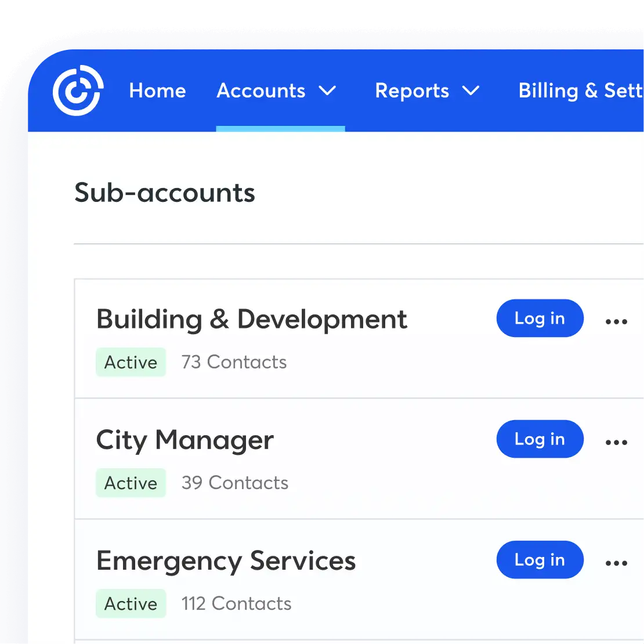
Task: Open the ellipsis menu for Emergency Services
Action: click(616, 562)
